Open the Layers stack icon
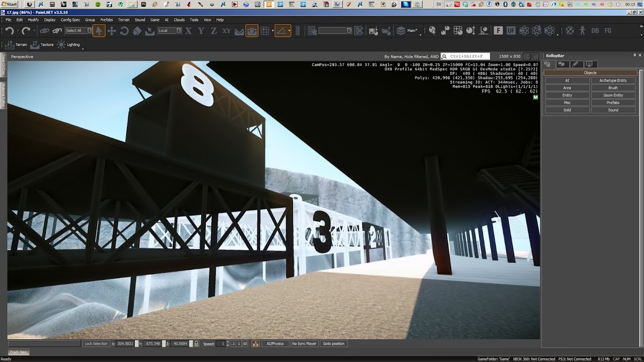644x362 pixels. [x=401, y=31]
